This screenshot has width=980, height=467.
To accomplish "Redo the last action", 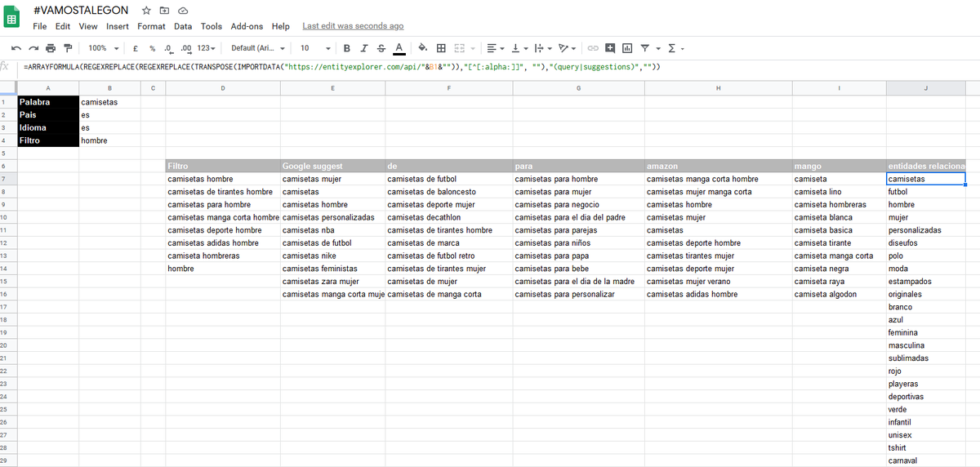I will click(x=33, y=48).
